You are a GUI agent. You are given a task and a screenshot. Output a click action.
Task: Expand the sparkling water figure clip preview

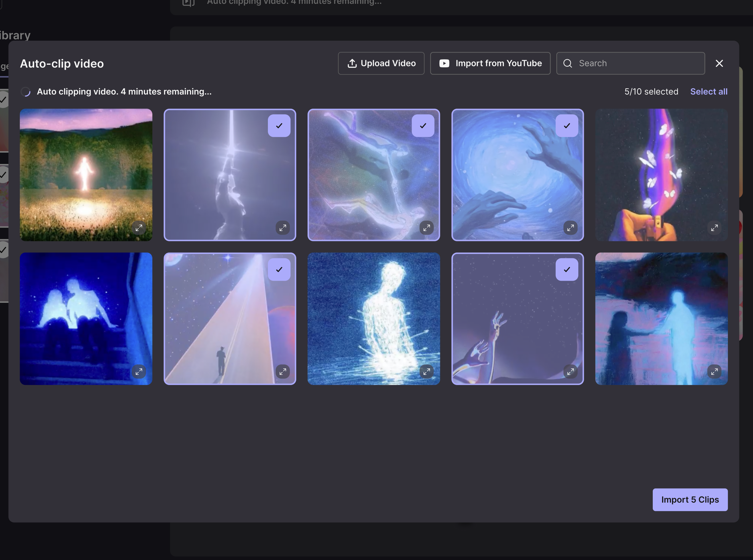(426, 372)
